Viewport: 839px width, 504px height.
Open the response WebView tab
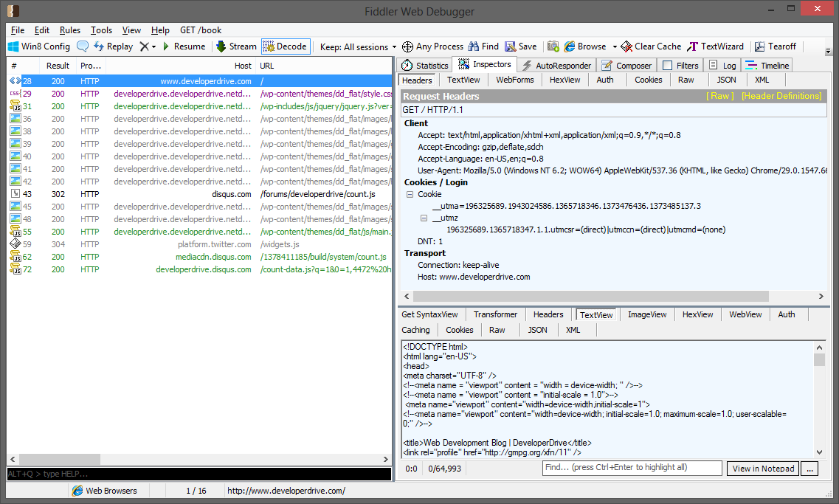click(745, 314)
